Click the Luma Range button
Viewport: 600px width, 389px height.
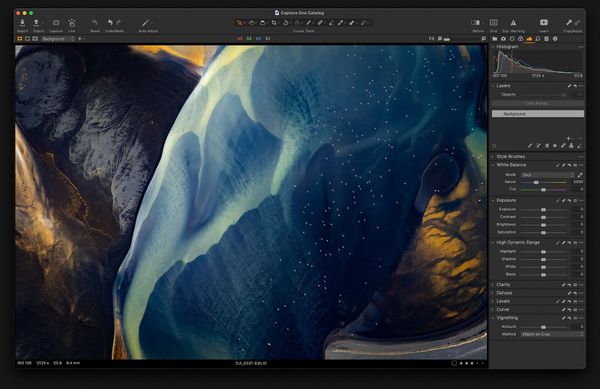pos(538,103)
